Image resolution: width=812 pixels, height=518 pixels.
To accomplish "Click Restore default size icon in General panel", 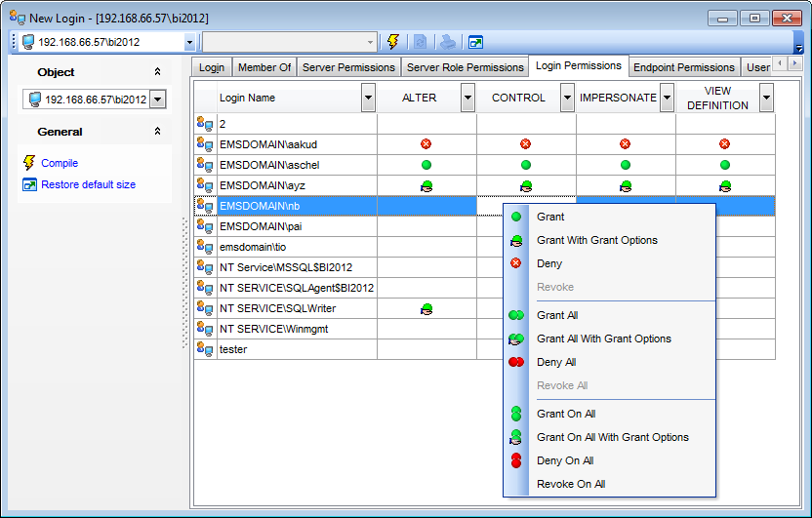I will [29, 184].
